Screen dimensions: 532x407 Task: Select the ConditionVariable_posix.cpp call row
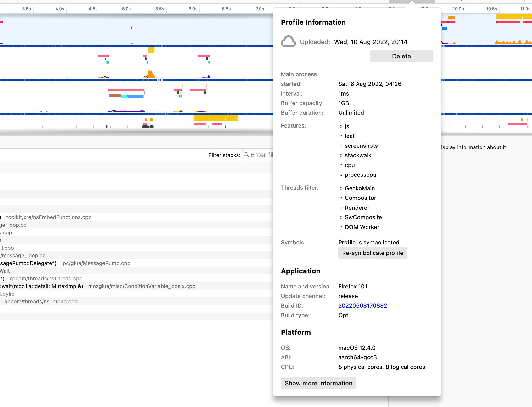click(142, 286)
